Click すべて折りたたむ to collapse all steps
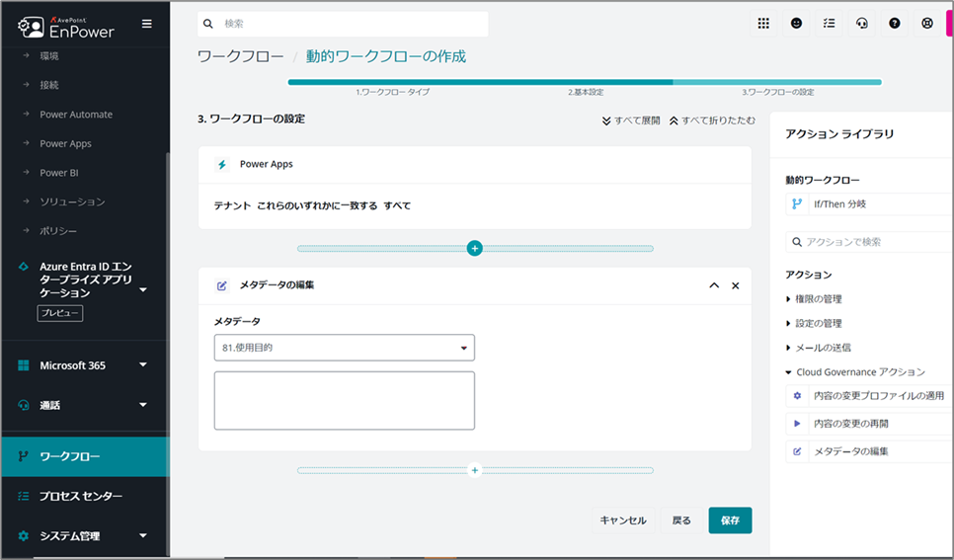 [x=712, y=120]
